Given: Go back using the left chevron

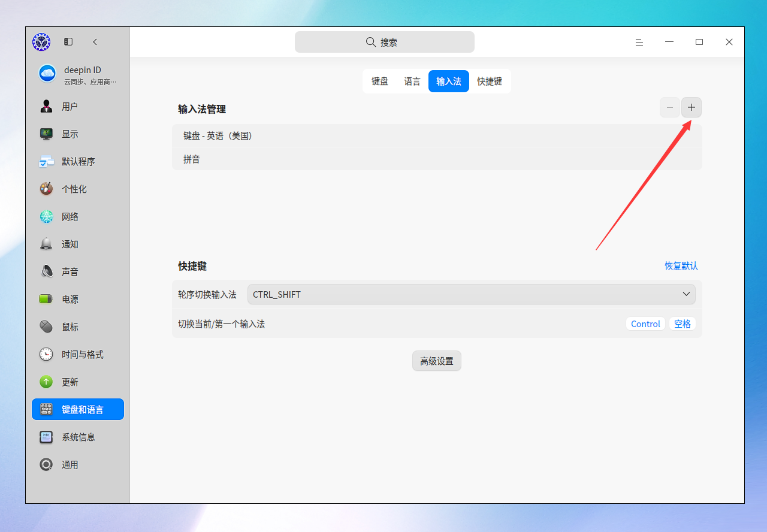Looking at the screenshot, I should [x=95, y=42].
